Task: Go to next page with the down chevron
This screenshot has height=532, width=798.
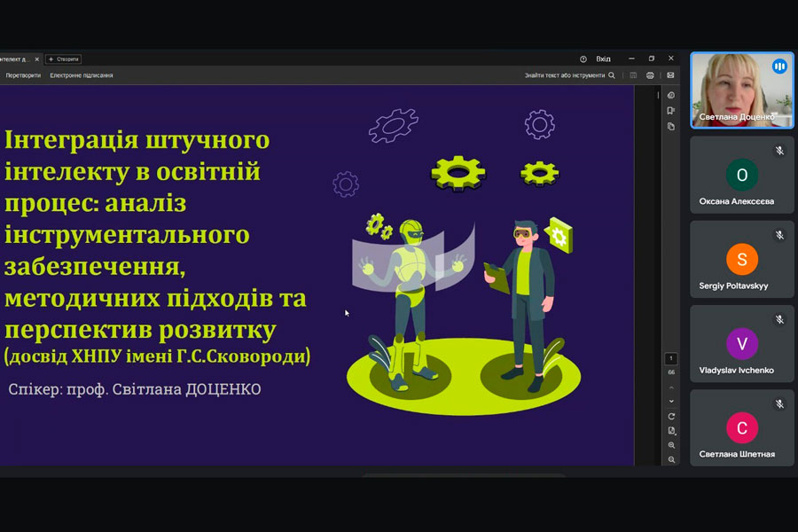Action: pyautogui.click(x=671, y=401)
